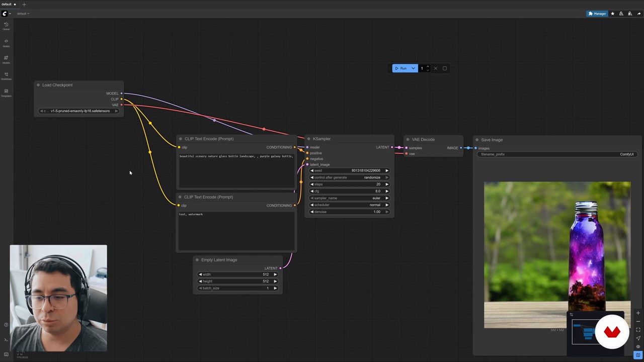Viewport: 644px width, 362px height.
Task: Click the star icon beside Manager
Action: [x=612, y=14]
